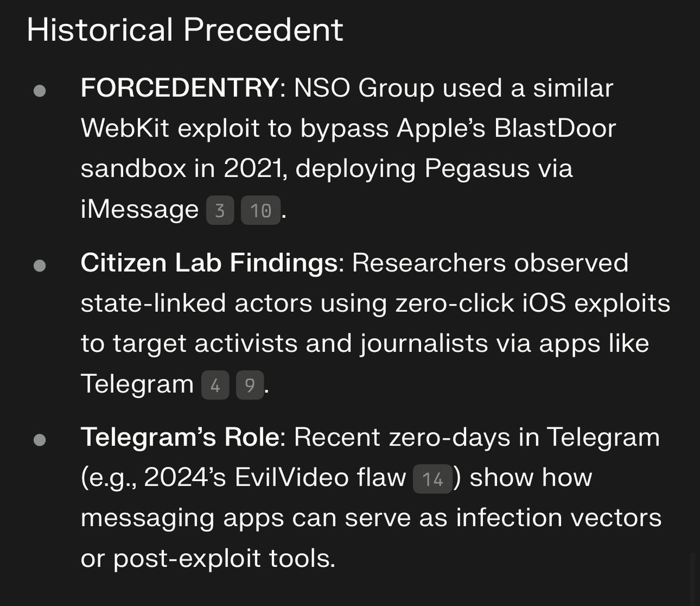The image size is (700, 606).
Task: Open citation 10 in the FORCEDENTRY bullet
Action: click(x=261, y=210)
